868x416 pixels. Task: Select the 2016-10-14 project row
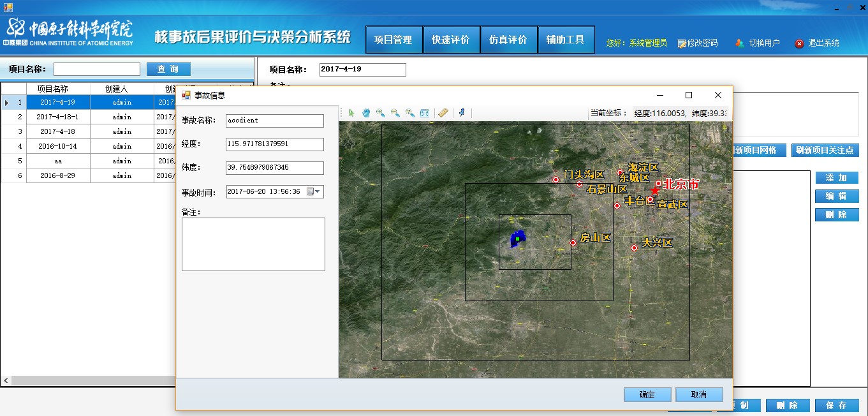pos(58,146)
